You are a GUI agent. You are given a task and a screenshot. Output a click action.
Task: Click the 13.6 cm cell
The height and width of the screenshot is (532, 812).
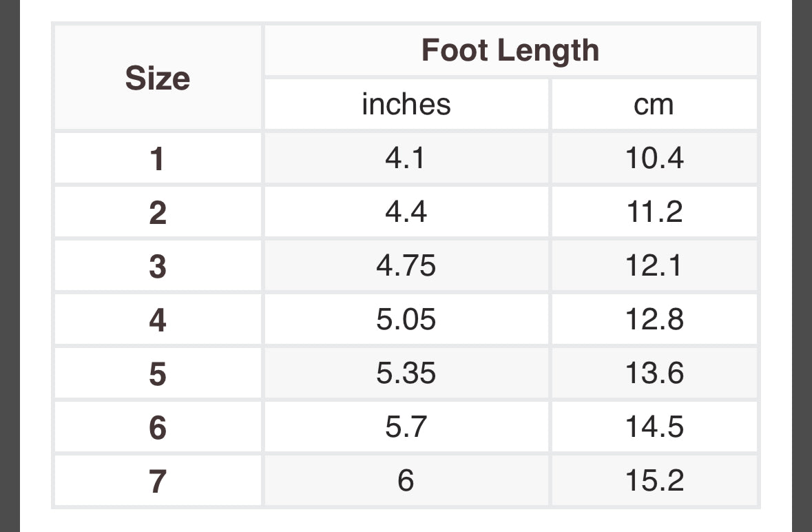pyautogui.click(x=654, y=374)
